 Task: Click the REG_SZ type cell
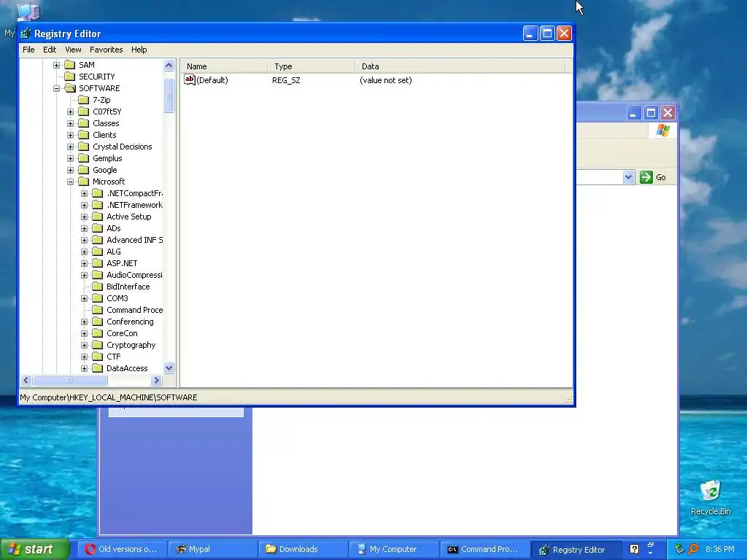click(x=286, y=80)
